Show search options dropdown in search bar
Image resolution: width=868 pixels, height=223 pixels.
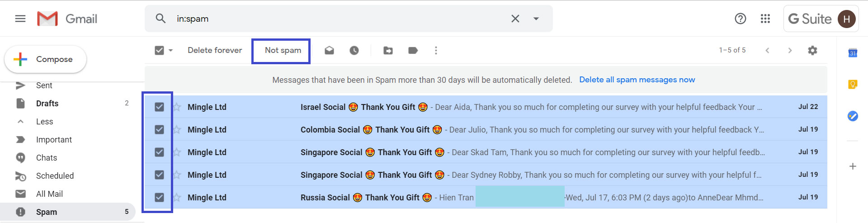point(536,19)
